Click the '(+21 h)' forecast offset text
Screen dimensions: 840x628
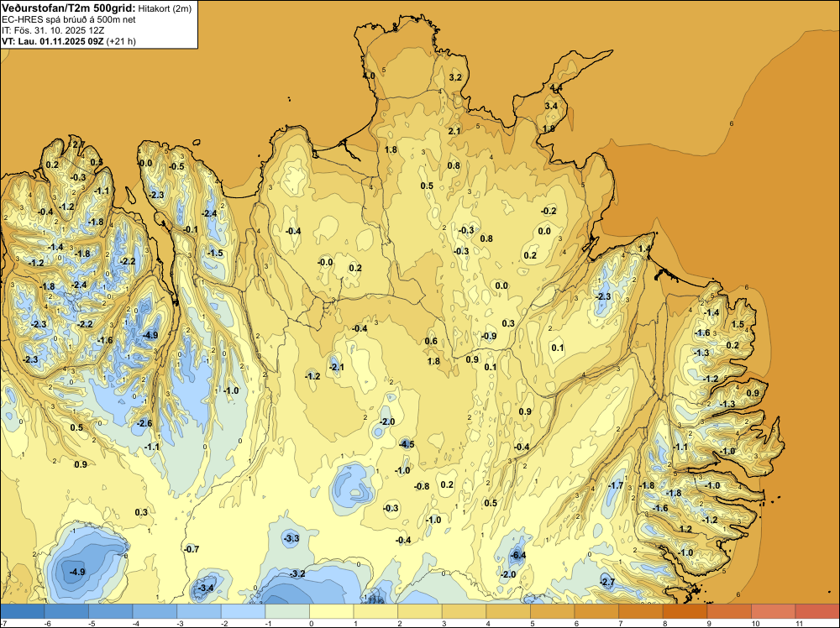(121, 41)
